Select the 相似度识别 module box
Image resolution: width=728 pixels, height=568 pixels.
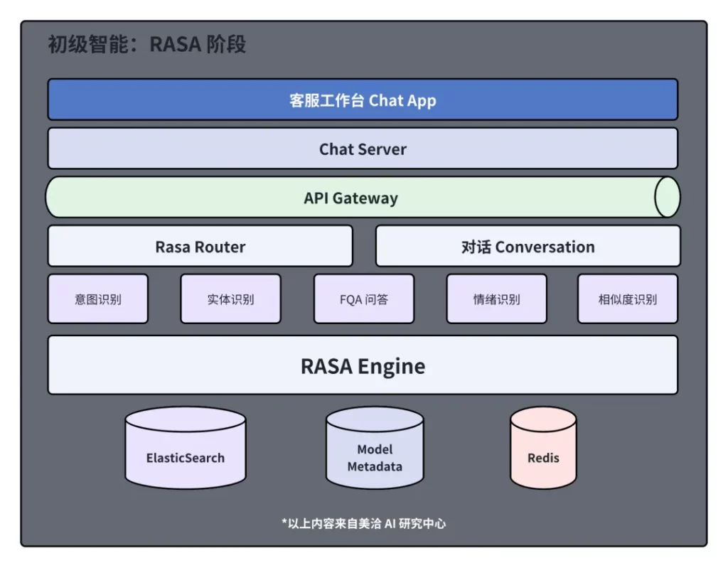[628, 299]
